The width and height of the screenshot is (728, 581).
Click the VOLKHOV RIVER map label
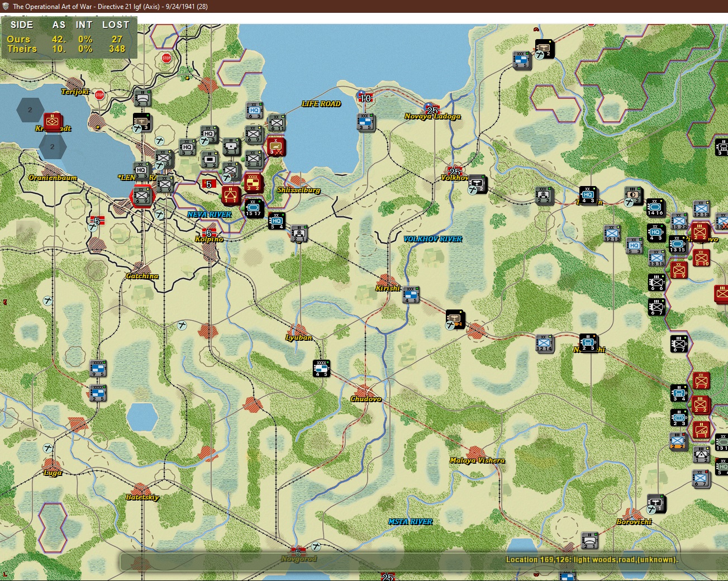pyautogui.click(x=433, y=239)
